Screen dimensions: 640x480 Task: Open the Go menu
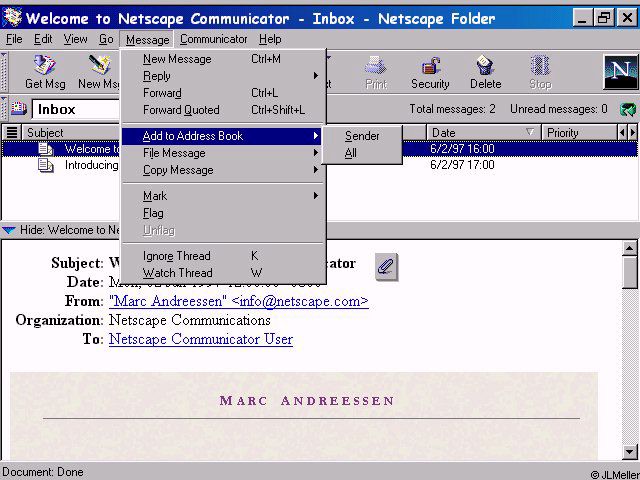(x=106, y=39)
